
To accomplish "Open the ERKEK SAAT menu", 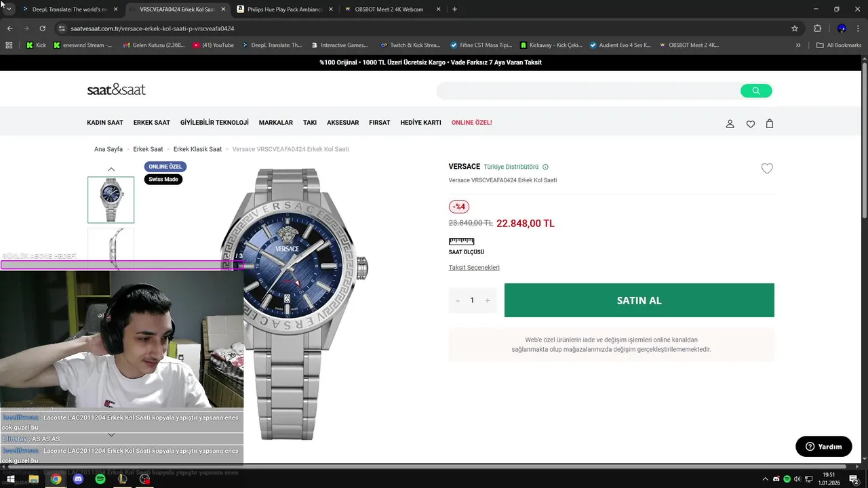I will coord(151,123).
